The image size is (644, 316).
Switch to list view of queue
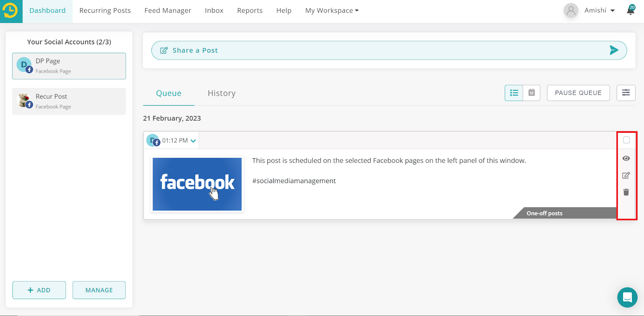point(514,93)
